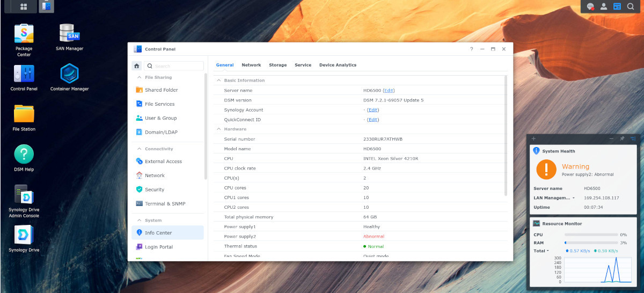
Task: Open User & Group settings
Action: (167, 118)
